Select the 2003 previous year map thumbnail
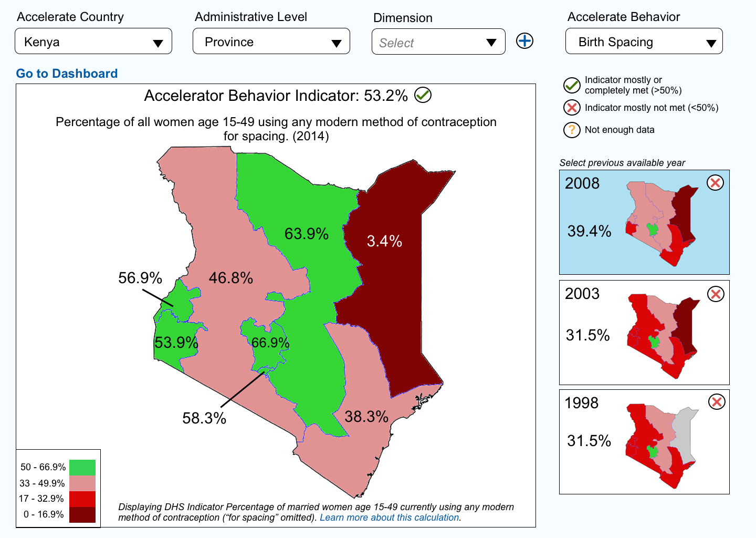 pos(644,333)
